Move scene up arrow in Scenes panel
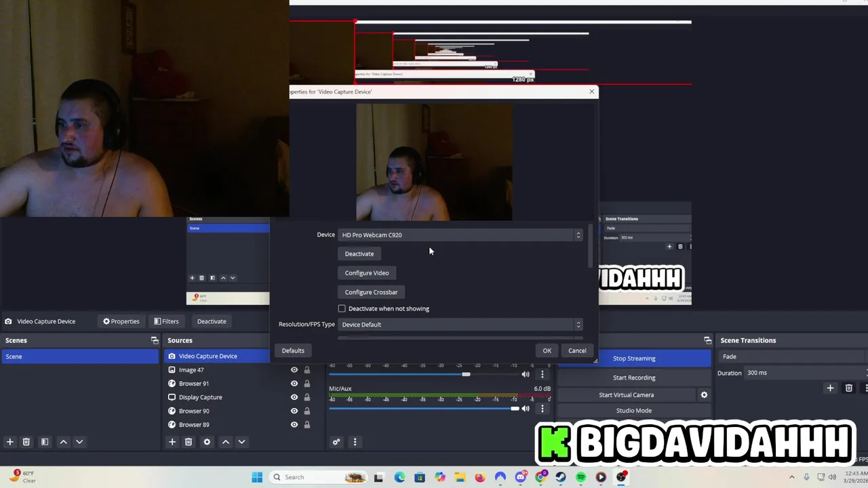 (x=63, y=442)
